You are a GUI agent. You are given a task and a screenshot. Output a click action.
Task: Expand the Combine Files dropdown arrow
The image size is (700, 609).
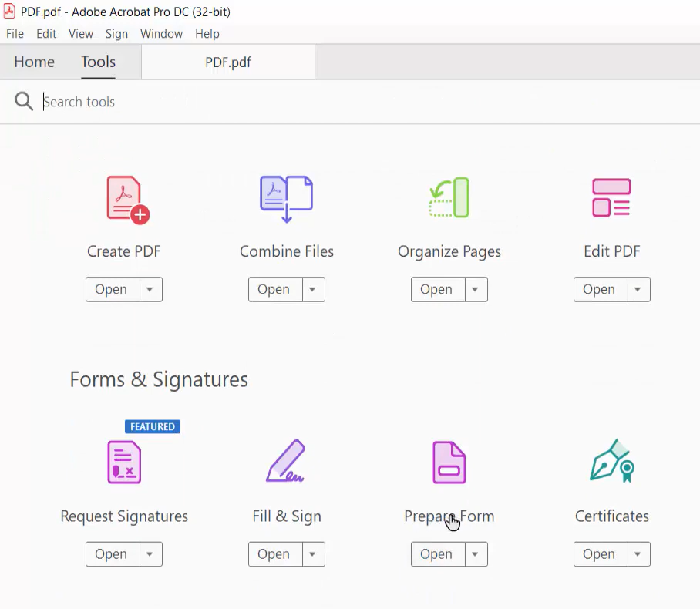pyautogui.click(x=313, y=289)
